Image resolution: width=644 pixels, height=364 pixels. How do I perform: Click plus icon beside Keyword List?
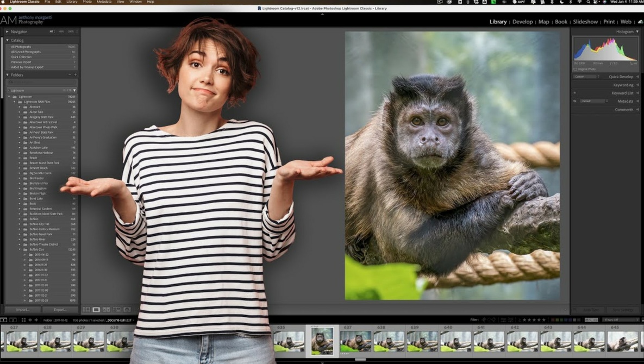click(574, 93)
